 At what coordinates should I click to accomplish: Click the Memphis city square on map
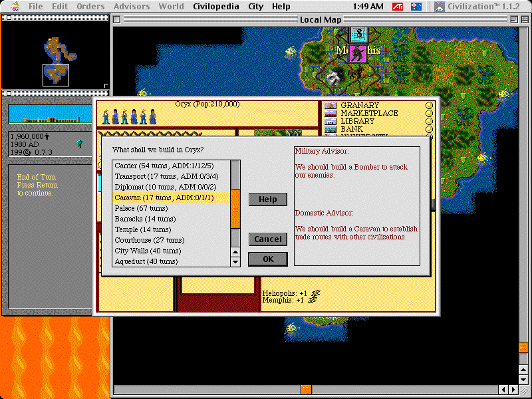coord(358,53)
